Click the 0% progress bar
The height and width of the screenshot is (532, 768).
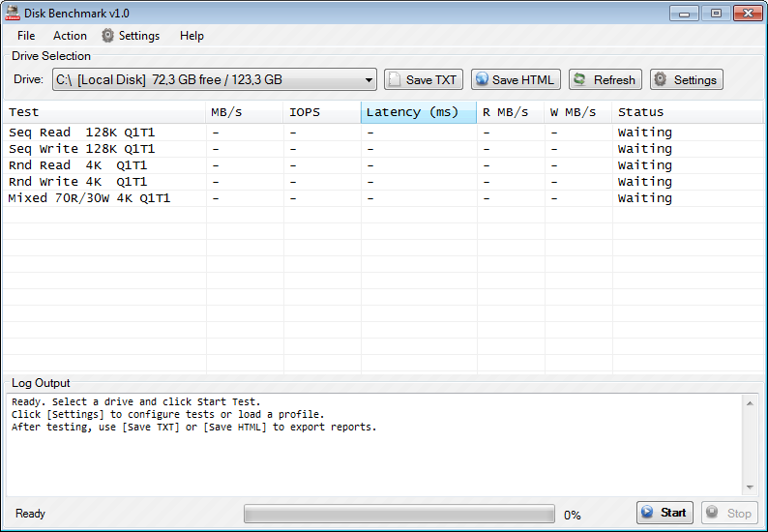(399, 515)
